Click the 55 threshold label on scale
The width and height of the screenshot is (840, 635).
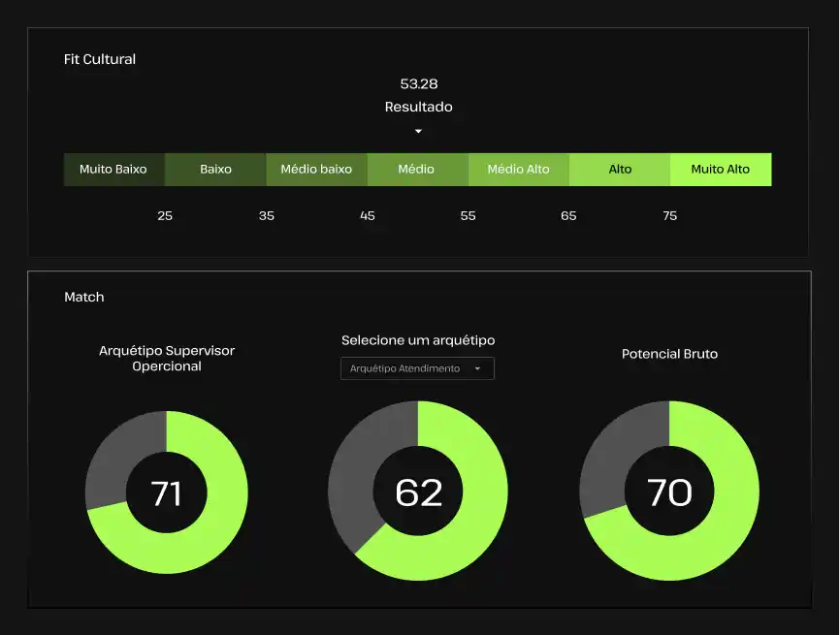tap(468, 215)
